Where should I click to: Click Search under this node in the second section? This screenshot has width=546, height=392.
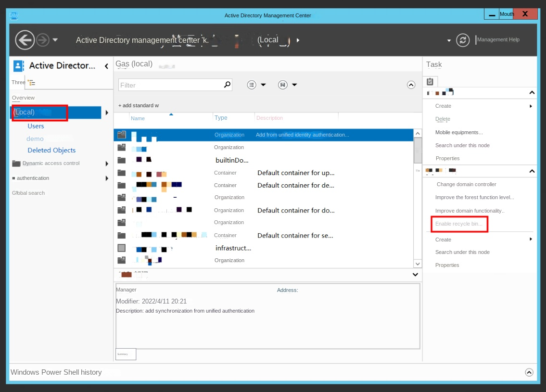point(462,252)
